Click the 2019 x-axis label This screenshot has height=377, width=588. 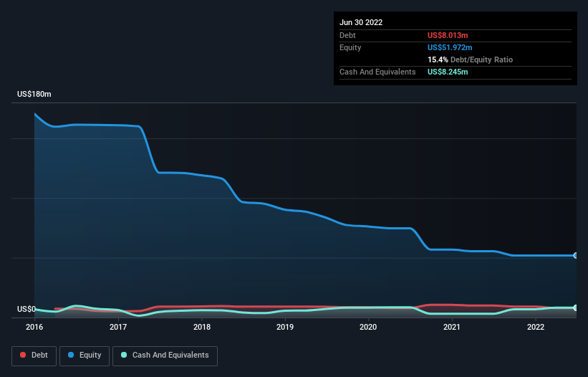click(x=285, y=327)
